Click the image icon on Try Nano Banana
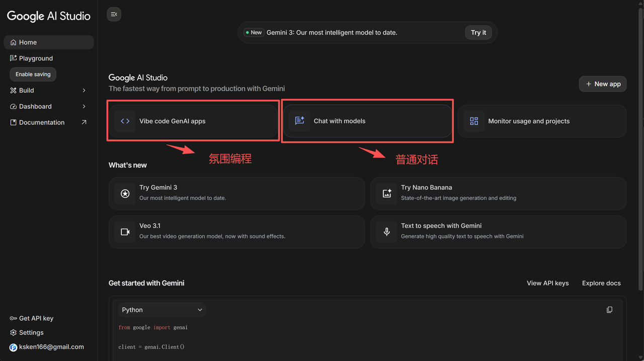Image resolution: width=644 pixels, height=361 pixels. coord(387,193)
